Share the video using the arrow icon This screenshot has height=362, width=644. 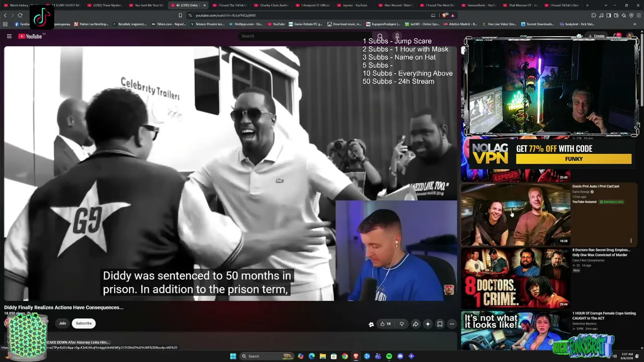point(416,324)
